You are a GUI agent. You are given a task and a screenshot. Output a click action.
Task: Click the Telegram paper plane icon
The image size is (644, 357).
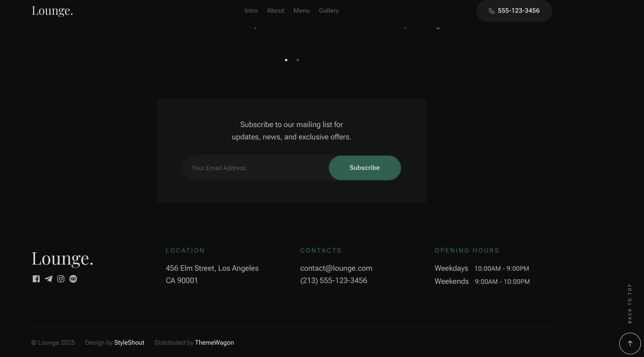tap(49, 279)
